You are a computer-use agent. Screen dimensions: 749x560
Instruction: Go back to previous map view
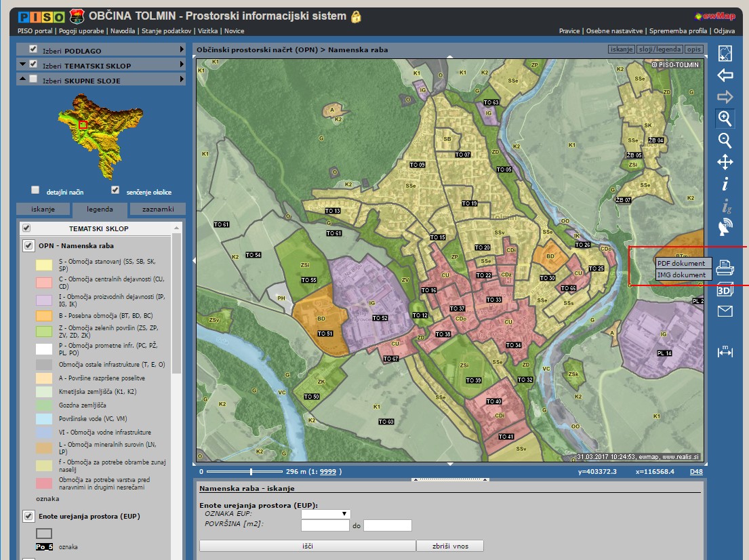(725, 75)
